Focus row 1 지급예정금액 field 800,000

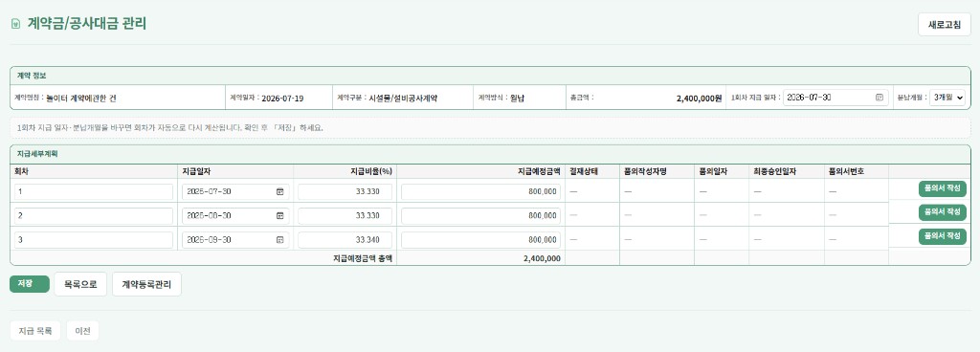click(x=480, y=191)
